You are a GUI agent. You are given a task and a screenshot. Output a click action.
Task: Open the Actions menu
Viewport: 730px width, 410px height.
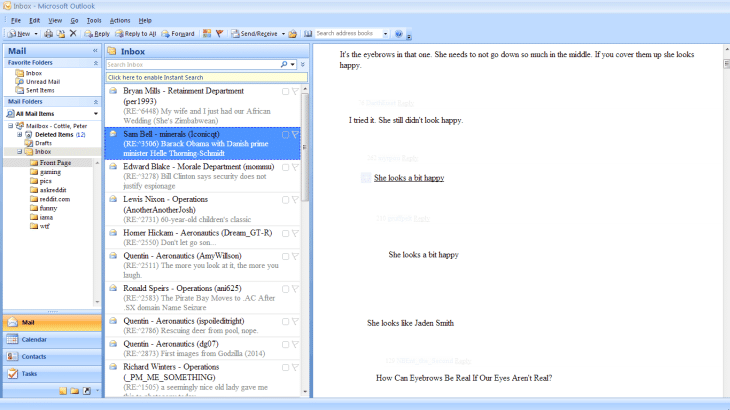[119, 20]
